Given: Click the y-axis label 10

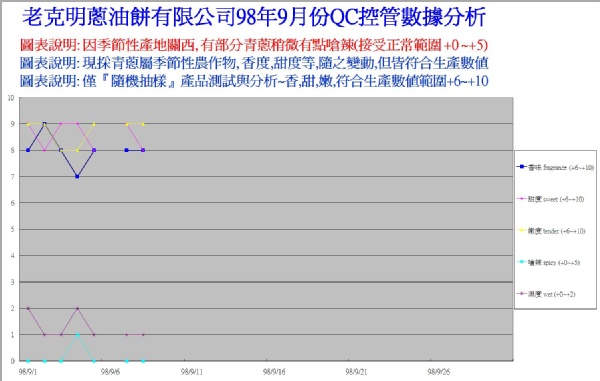Looking at the screenshot, I should pyautogui.click(x=11, y=98).
